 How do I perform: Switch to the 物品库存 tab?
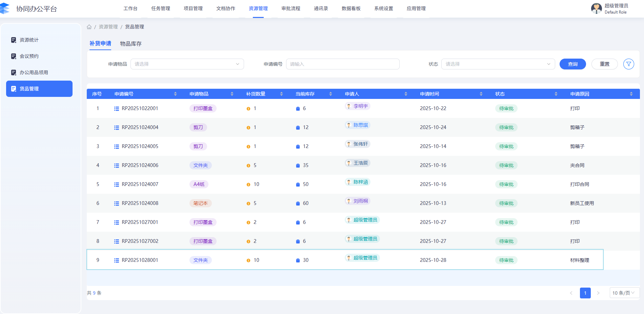point(131,44)
